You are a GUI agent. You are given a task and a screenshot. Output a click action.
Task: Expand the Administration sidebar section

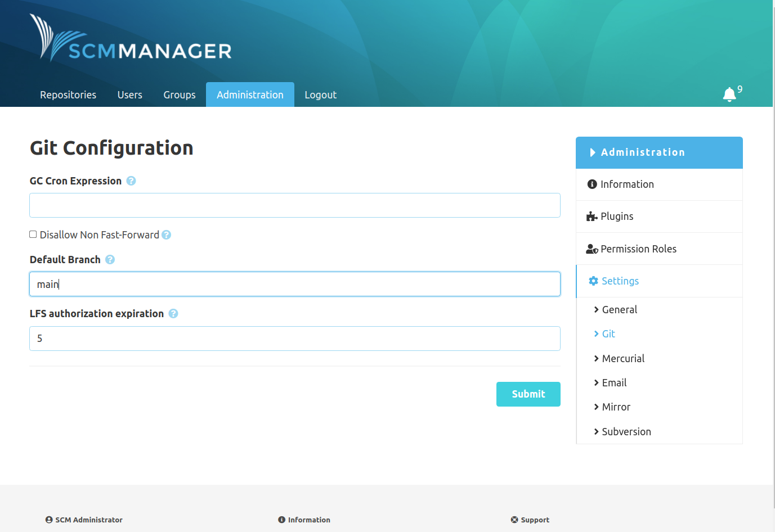(643, 152)
